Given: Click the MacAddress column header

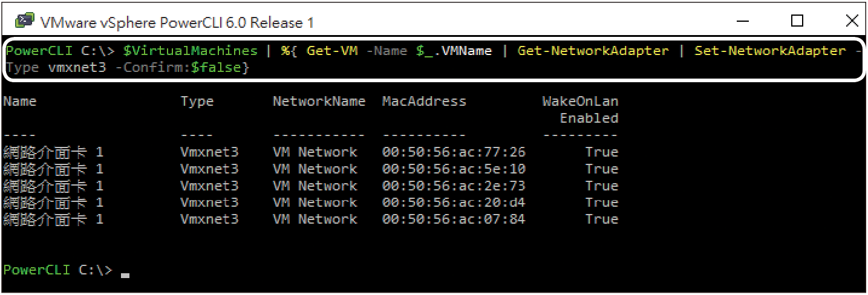Looking at the screenshot, I should [424, 102].
